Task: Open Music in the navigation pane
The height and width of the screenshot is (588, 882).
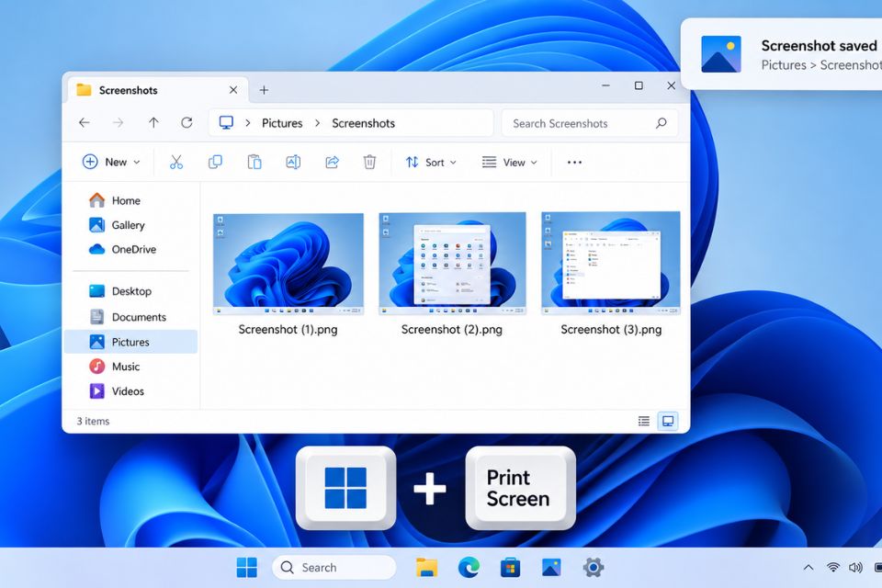Action: click(131, 367)
